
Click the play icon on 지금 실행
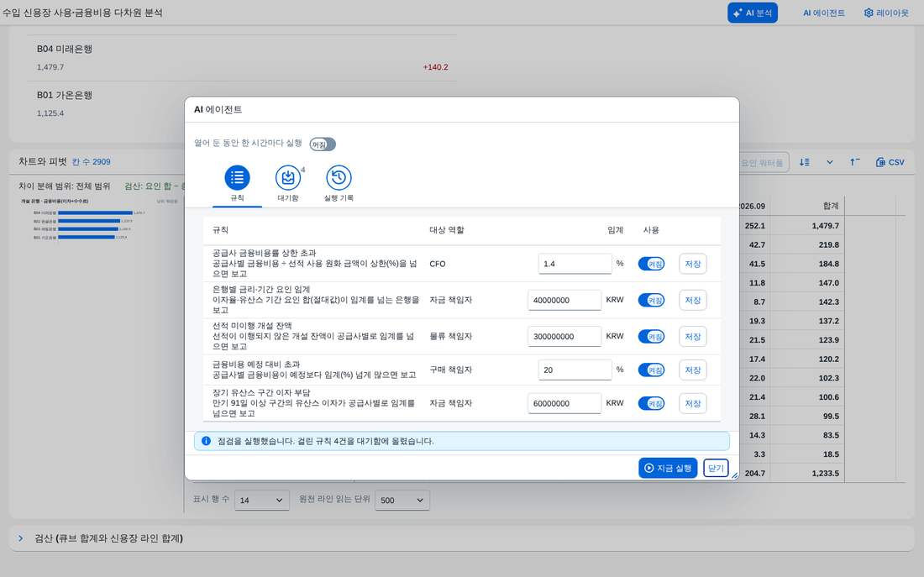click(648, 468)
